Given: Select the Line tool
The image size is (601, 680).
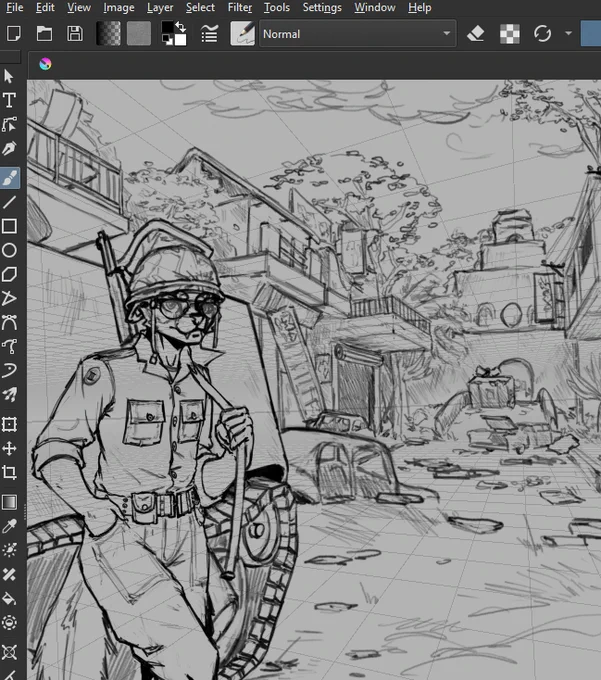Looking at the screenshot, I should tap(9, 202).
